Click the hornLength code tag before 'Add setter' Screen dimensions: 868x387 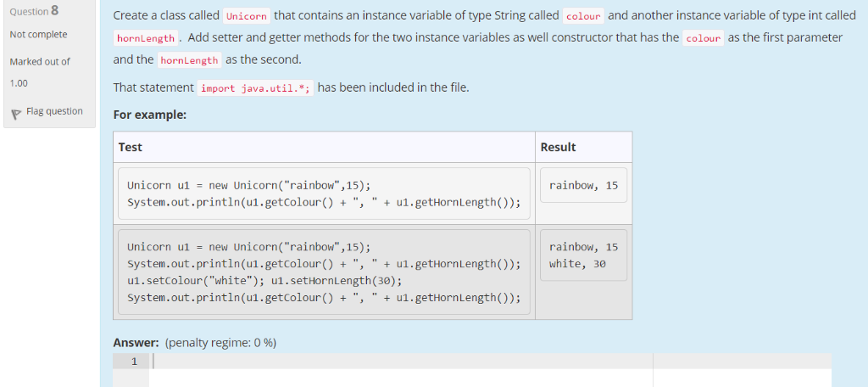click(x=146, y=38)
